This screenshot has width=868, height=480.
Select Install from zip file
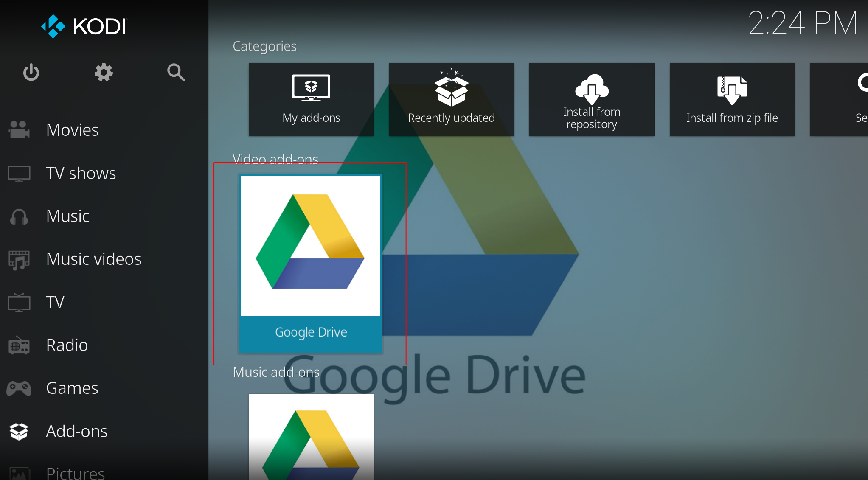coord(732,100)
